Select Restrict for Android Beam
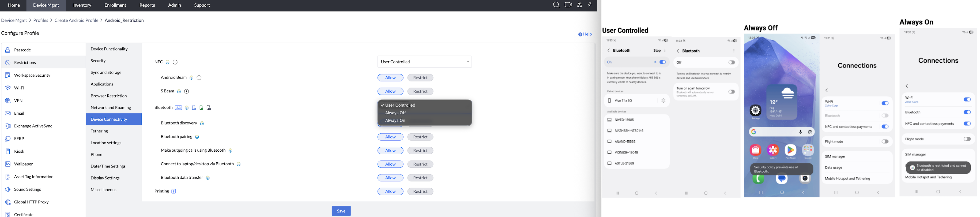Image resolution: width=980 pixels, height=217 pixels. (420, 78)
